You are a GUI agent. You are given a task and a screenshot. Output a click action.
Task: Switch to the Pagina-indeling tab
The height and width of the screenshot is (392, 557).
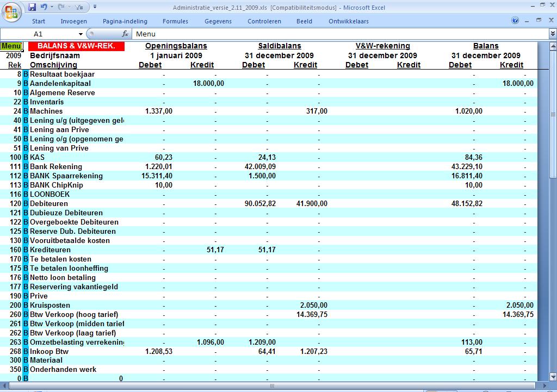pos(125,21)
